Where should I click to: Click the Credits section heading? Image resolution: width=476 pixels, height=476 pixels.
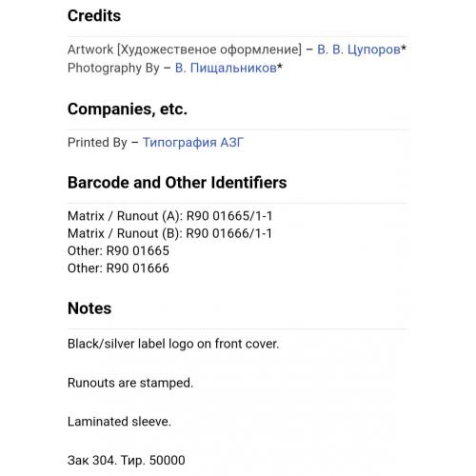tap(94, 15)
